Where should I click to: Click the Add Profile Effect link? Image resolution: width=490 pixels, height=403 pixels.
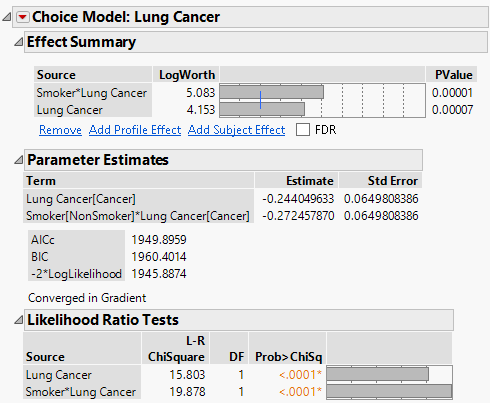pyautogui.click(x=135, y=130)
